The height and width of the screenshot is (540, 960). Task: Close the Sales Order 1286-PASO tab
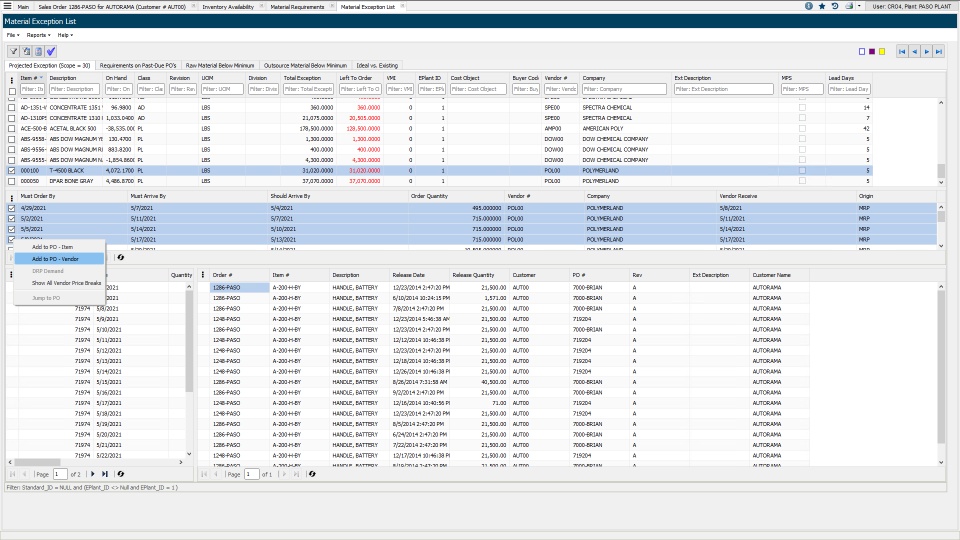(193, 6)
